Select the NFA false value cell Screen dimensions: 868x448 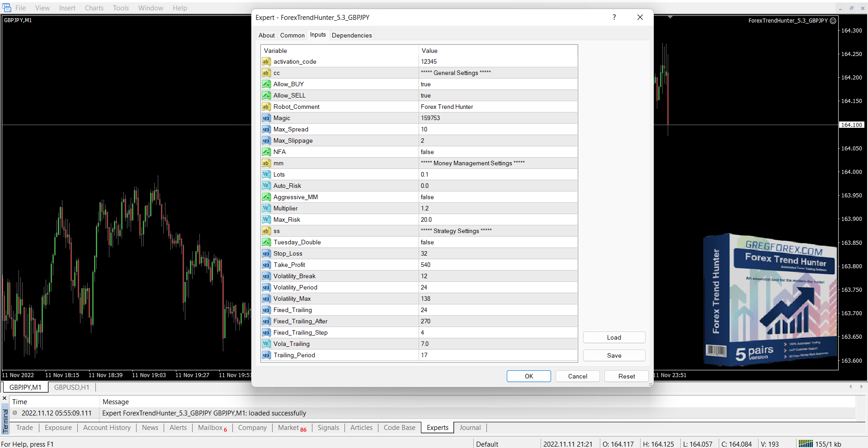[x=497, y=152]
